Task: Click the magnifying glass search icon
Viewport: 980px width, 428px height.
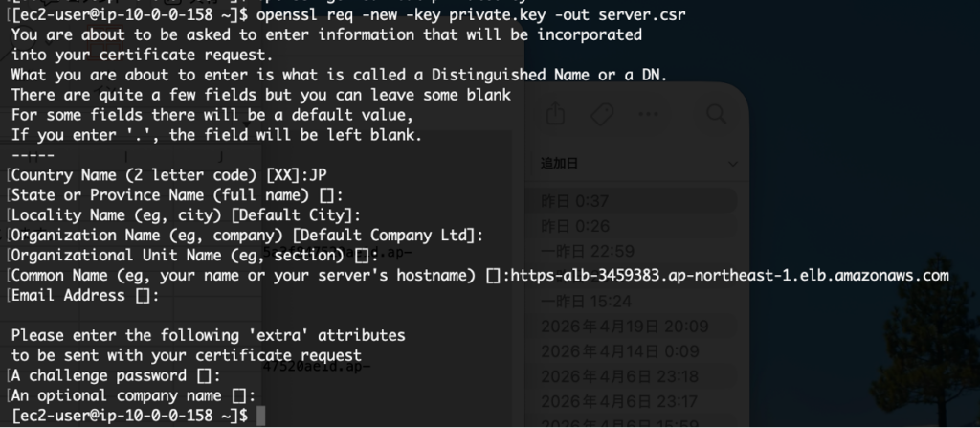Action: [x=716, y=114]
